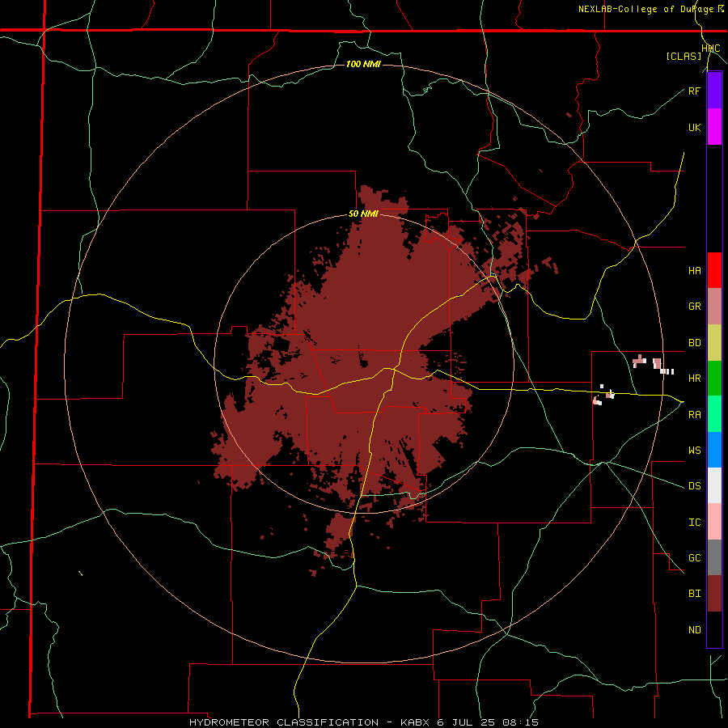
Task: Click the RF purple legend color block
Action: 714,91
